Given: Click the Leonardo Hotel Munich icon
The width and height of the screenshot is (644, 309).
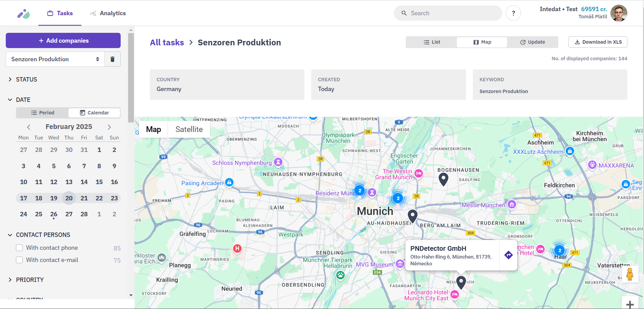Looking at the screenshot, I should pos(455,295).
